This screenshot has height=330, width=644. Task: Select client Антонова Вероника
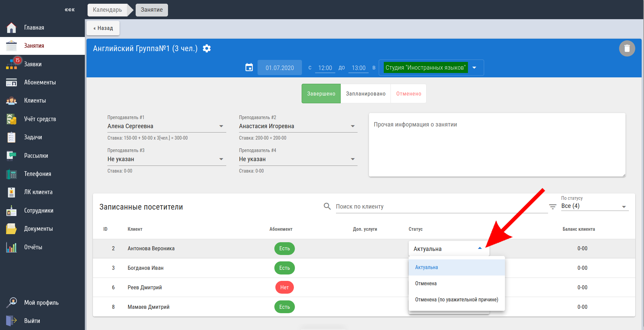point(151,249)
